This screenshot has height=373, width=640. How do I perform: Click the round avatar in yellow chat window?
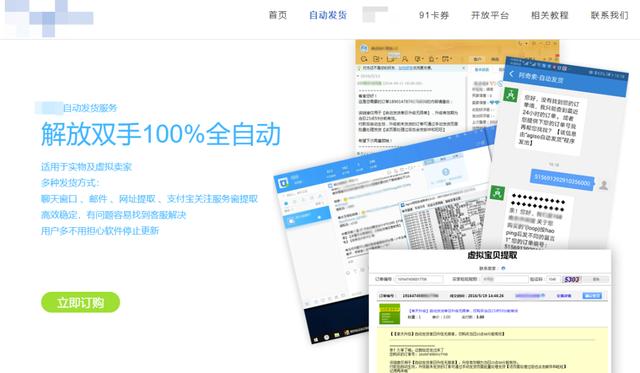pyautogui.click(x=364, y=48)
